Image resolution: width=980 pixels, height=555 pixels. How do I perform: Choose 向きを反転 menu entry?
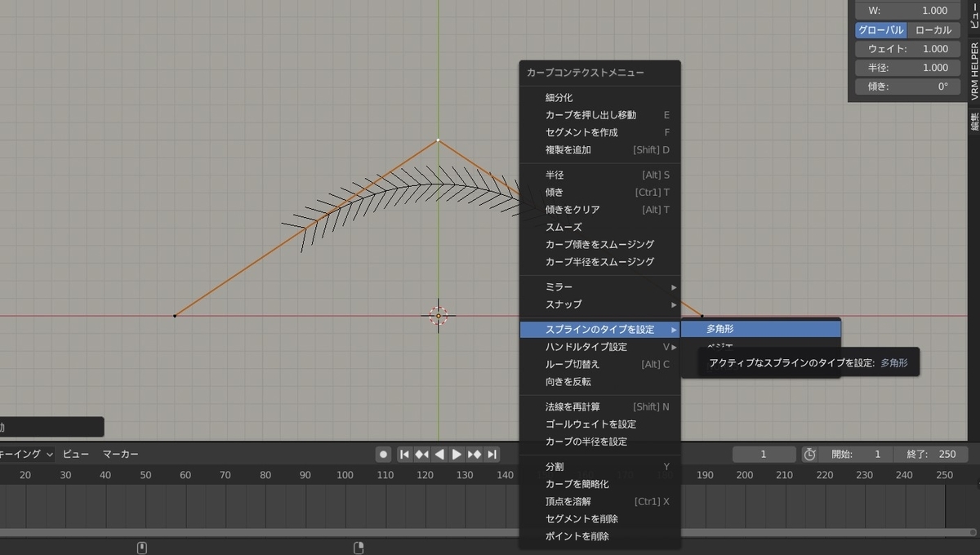pyautogui.click(x=600, y=382)
